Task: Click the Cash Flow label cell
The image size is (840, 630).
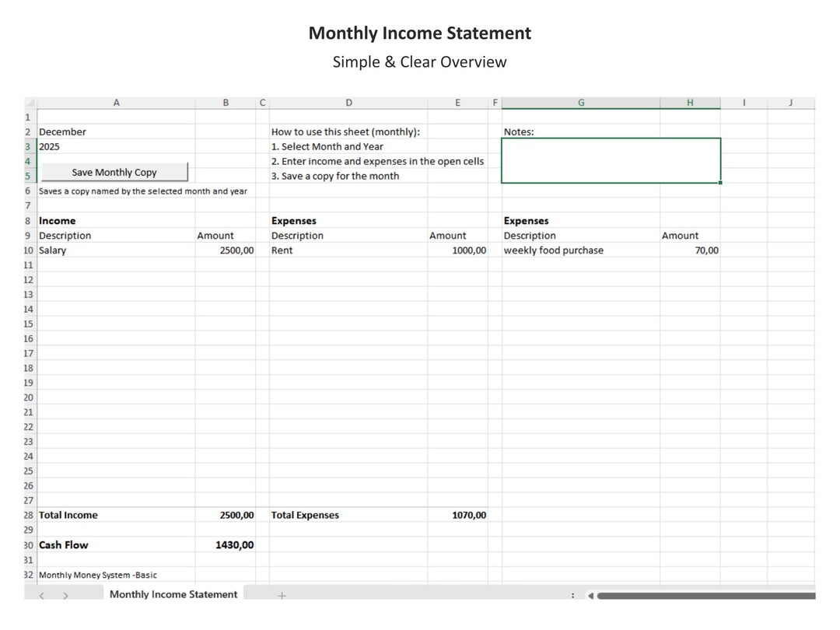Action: point(116,544)
